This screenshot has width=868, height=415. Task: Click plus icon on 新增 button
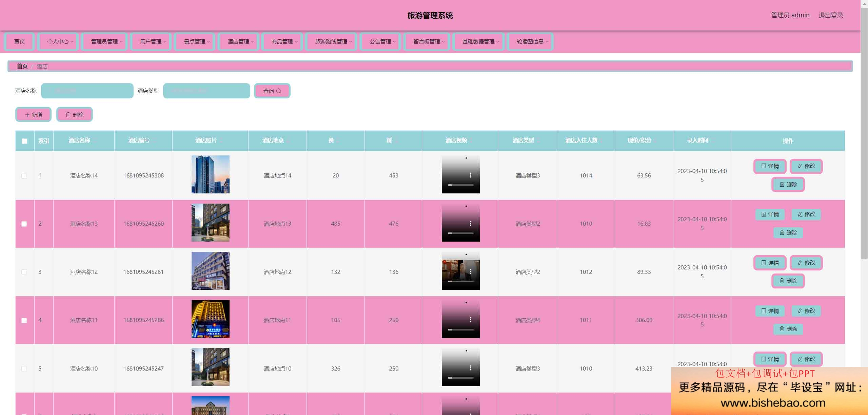point(27,115)
